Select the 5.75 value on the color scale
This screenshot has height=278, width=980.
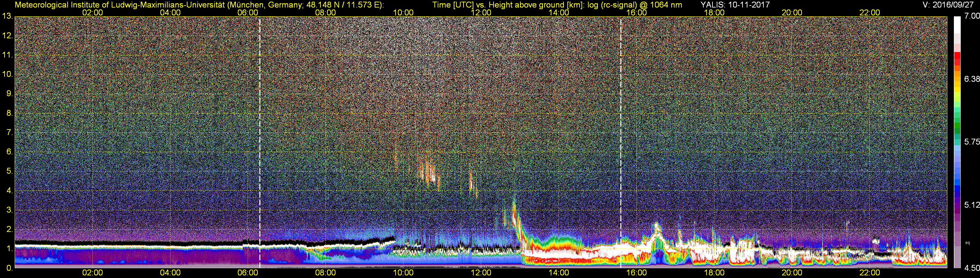972,142
